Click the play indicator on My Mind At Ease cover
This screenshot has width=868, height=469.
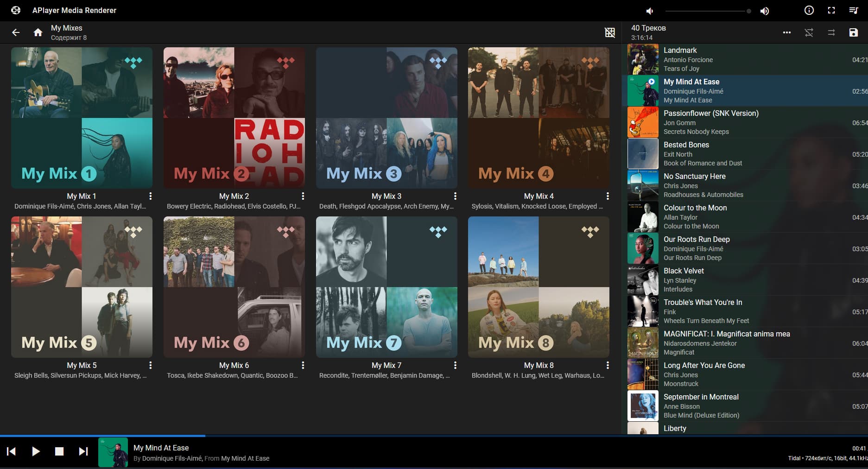(652, 82)
